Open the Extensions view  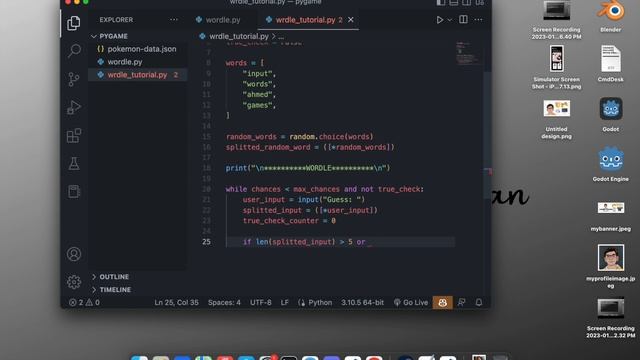(x=74, y=136)
